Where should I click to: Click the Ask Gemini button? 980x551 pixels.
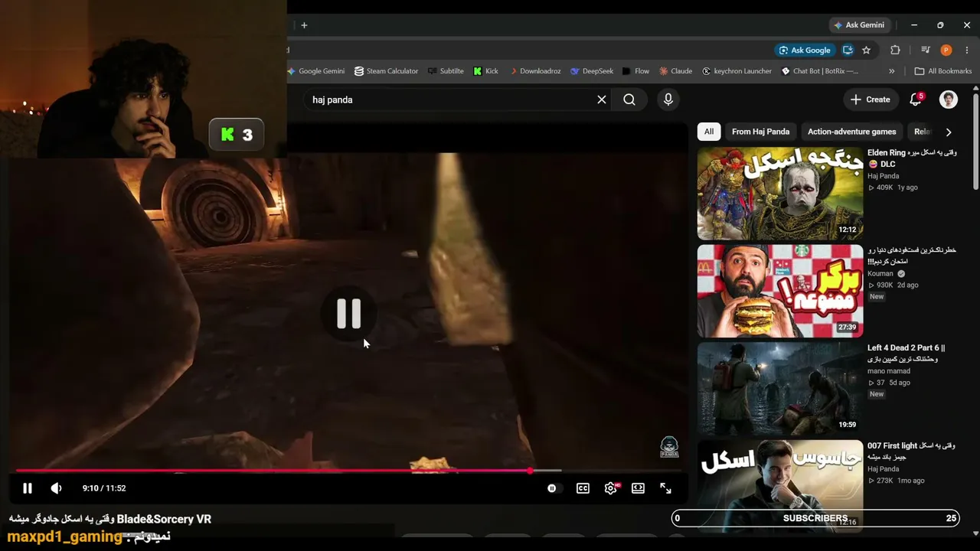pyautogui.click(x=860, y=25)
